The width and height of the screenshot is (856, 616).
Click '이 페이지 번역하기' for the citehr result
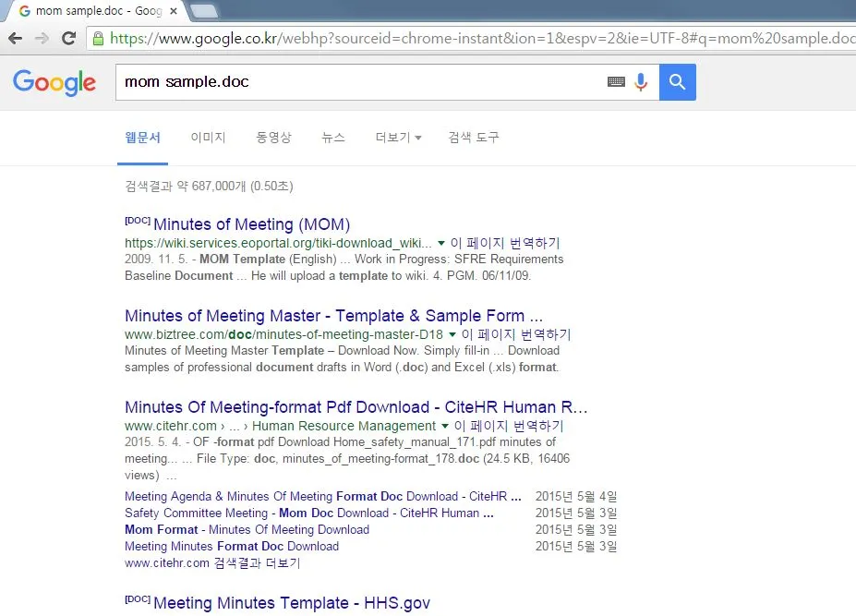coord(509,426)
